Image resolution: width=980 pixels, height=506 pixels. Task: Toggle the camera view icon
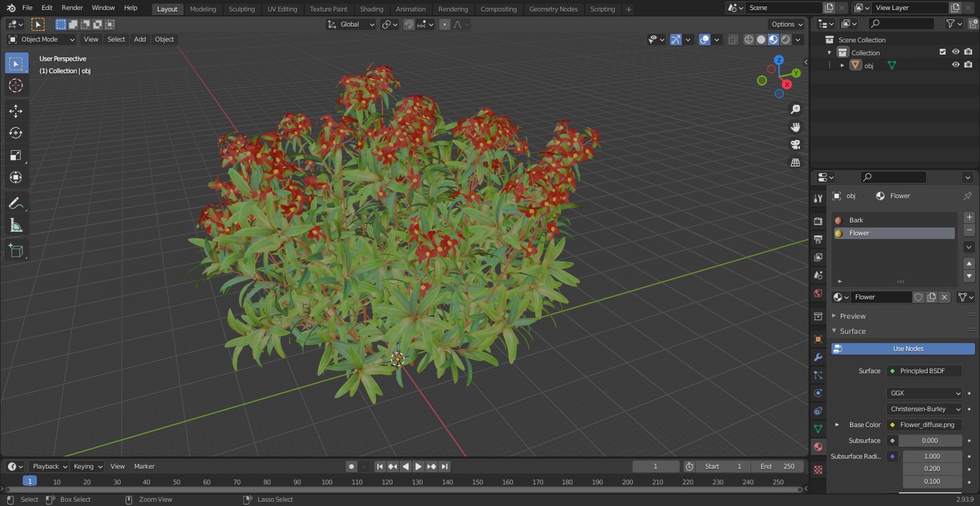tap(796, 145)
